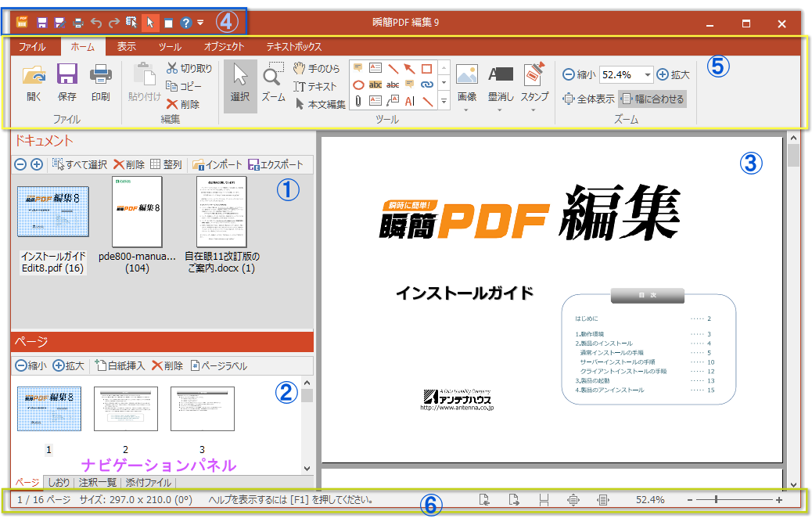
Task: Click the 保存 floppy disk button
Action: (66, 83)
